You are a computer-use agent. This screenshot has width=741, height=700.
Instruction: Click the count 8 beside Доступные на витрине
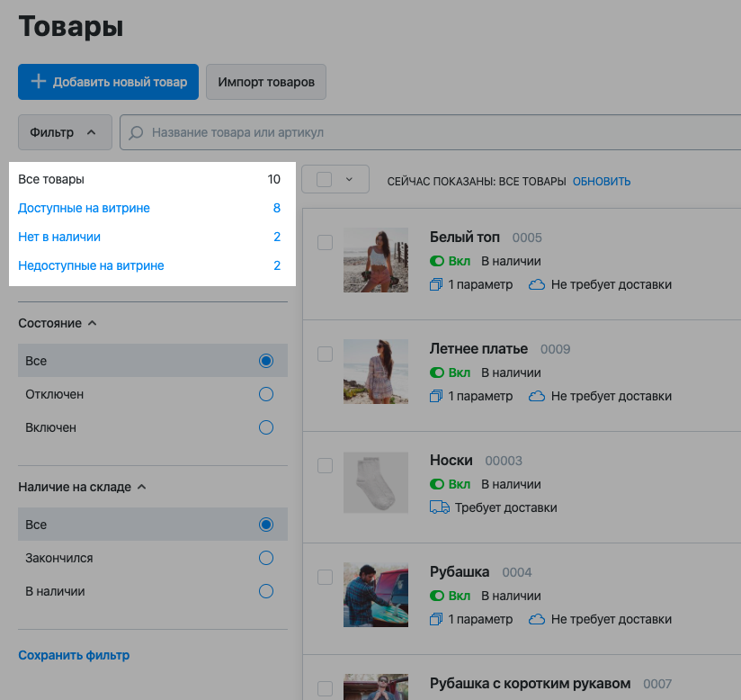(x=277, y=208)
